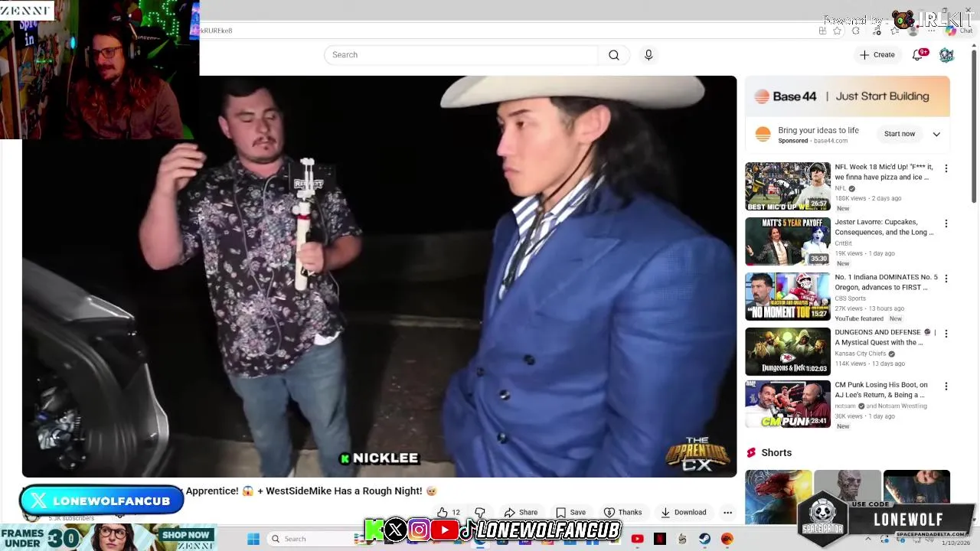This screenshot has height=551, width=980.
Task: Click the browser favorites star icon
Action: click(x=837, y=31)
